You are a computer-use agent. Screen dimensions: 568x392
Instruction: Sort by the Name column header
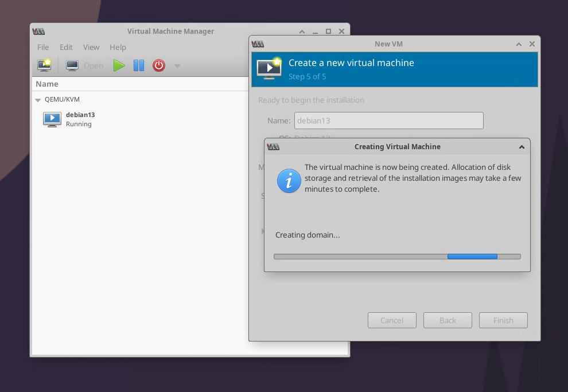pos(47,84)
